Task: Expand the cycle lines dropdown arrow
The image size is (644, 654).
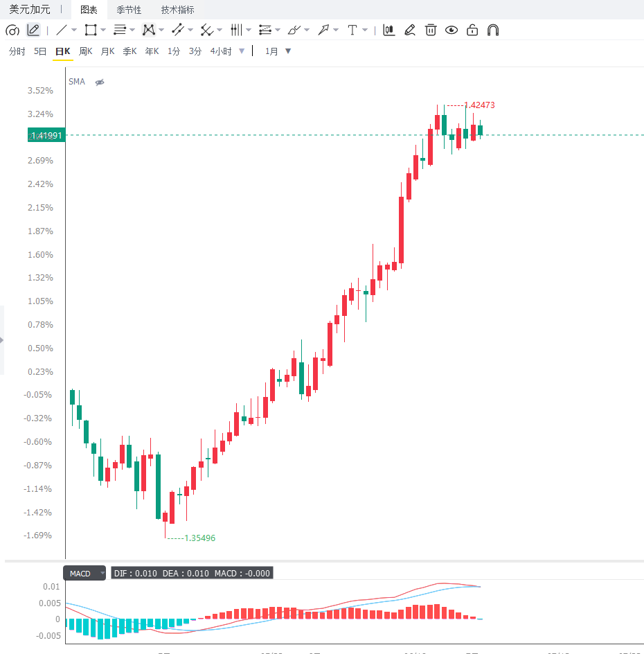Action: pos(249,30)
